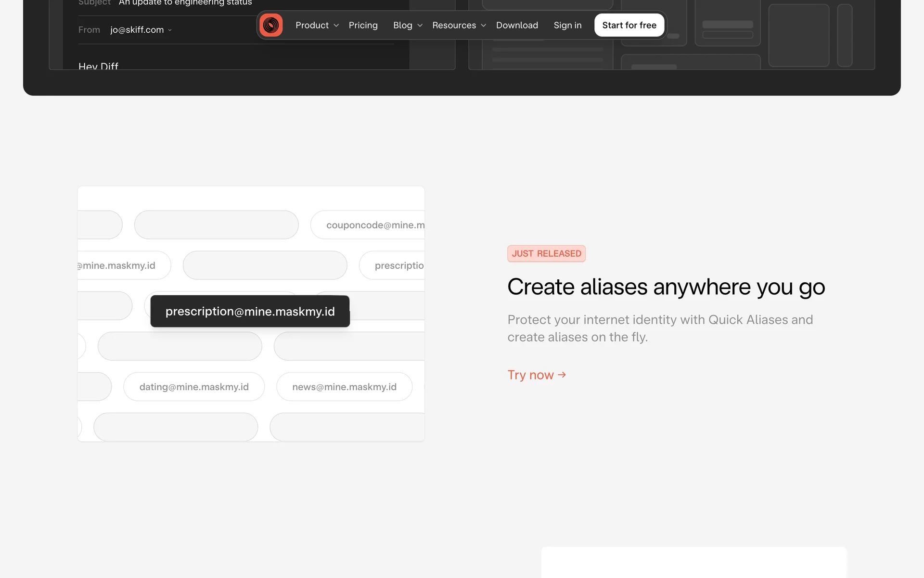Expand the Product menu chevron
Image resolution: width=924 pixels, height=578 pixels.
tap(336, 26)
